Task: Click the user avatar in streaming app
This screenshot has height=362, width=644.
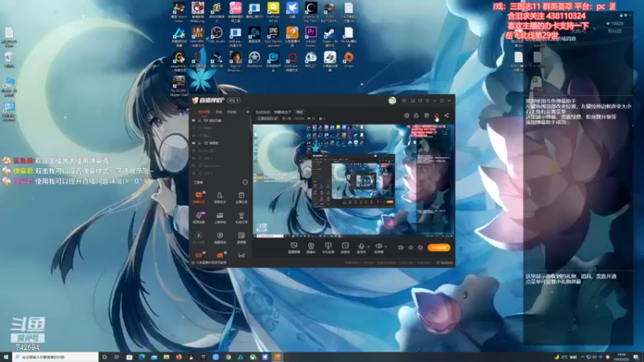Action: pyautogui.click(x=392, y=101)
